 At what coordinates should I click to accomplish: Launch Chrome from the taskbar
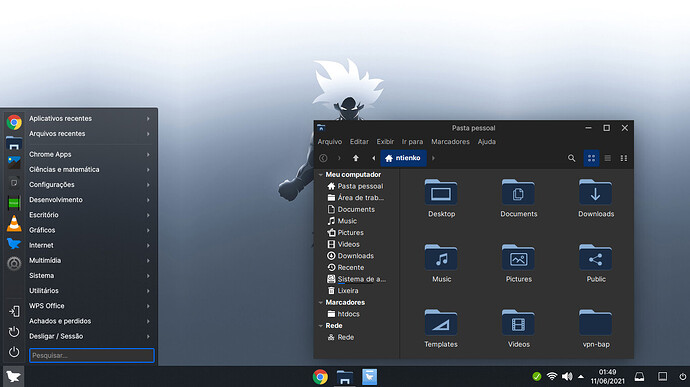(320, 377)
